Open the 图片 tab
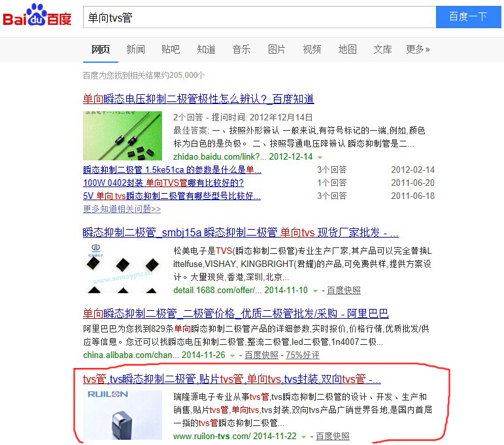The width and height of the screenshot is (504, 445). (277, 49)
